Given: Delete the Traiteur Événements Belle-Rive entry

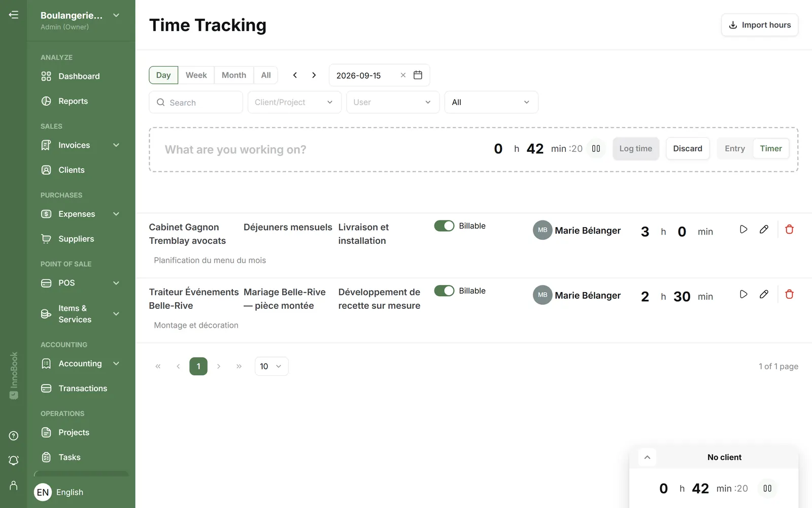Looking at the screenshot, I should pos(789,295).
